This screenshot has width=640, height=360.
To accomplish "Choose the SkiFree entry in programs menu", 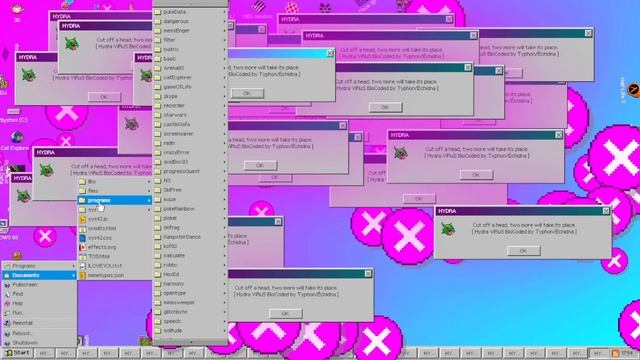I will (x=190, y=190).
